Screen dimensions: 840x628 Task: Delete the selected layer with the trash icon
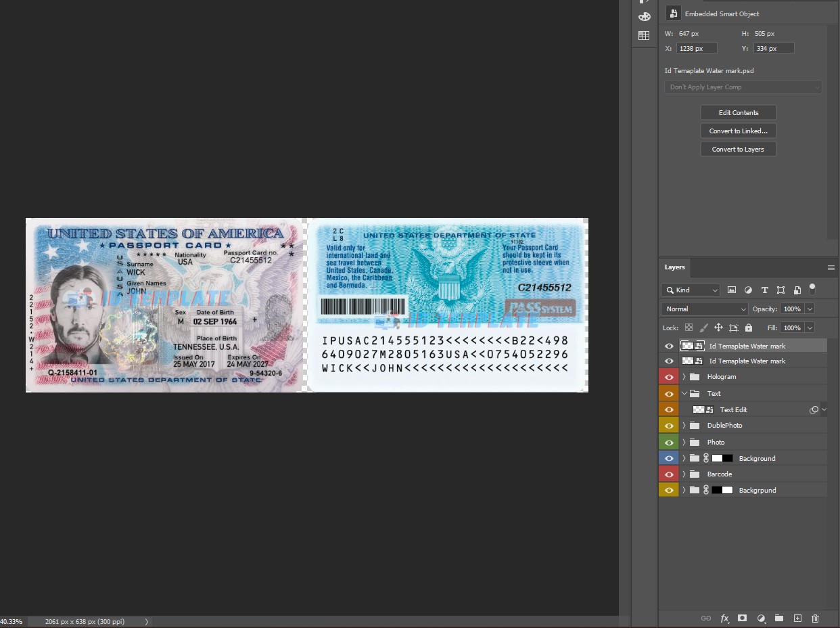(815, 618)
